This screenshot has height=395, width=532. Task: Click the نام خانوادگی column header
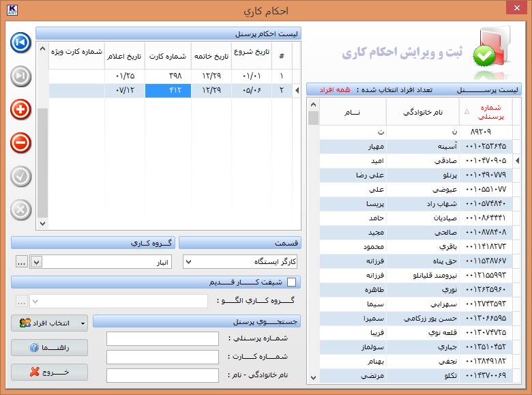point(422,112)
